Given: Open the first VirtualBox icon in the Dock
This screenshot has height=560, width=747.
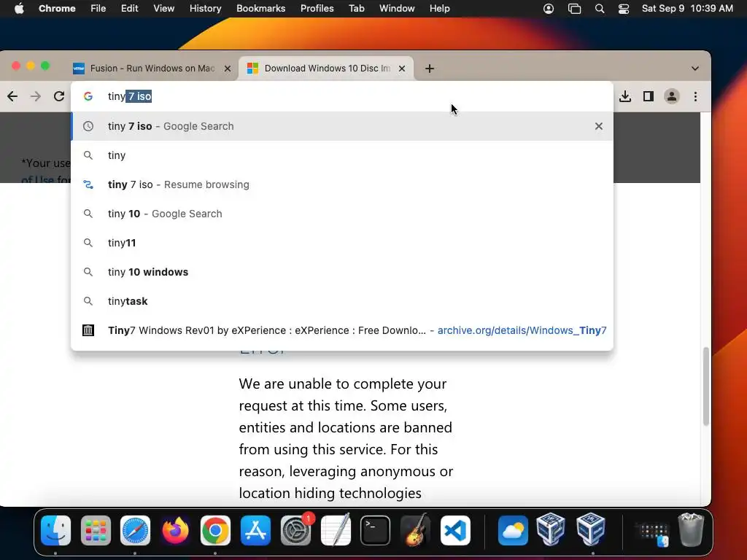Looking at the screenshot, I should tap(551, 529).
